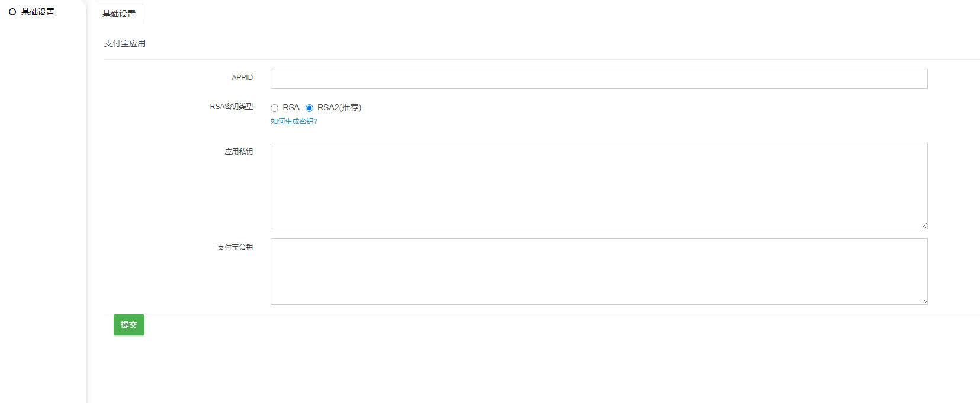Click the 支付宝应用 section heading
Screen dimensions: 980x403
click(x=125, y=43)
